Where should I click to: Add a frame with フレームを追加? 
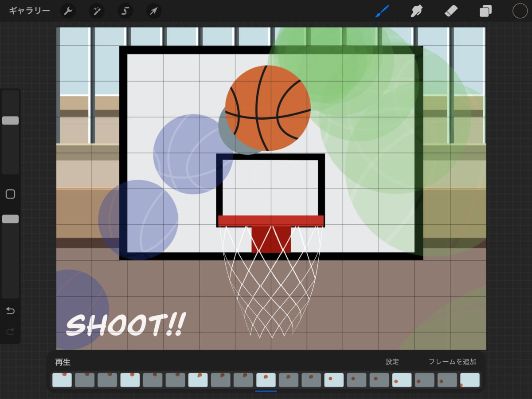452,362
